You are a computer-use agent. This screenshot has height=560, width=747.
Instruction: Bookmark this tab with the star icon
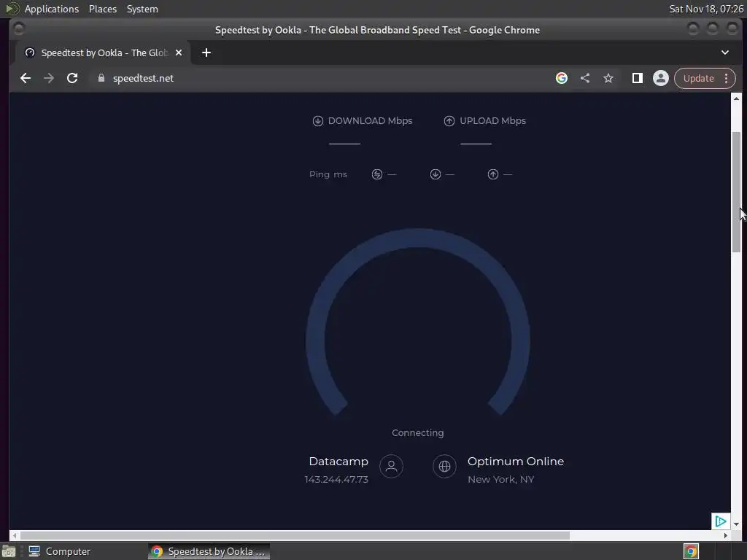[x=608, y=78]
